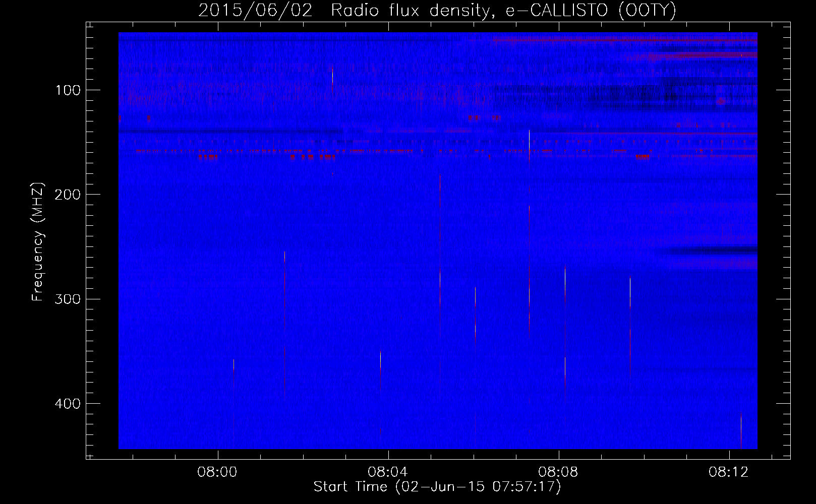Click the '08:04' time tick label
816x504 pixels.
[388, 472]
